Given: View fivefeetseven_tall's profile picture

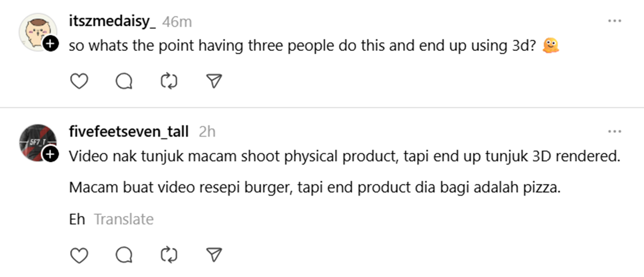Looking at the screenshot, I should (x=38, y=143).
